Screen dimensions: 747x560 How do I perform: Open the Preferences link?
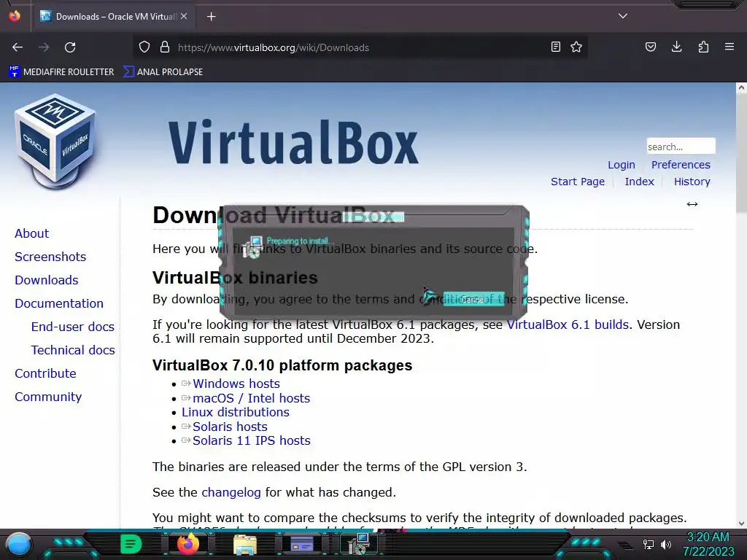click(681, 165)
